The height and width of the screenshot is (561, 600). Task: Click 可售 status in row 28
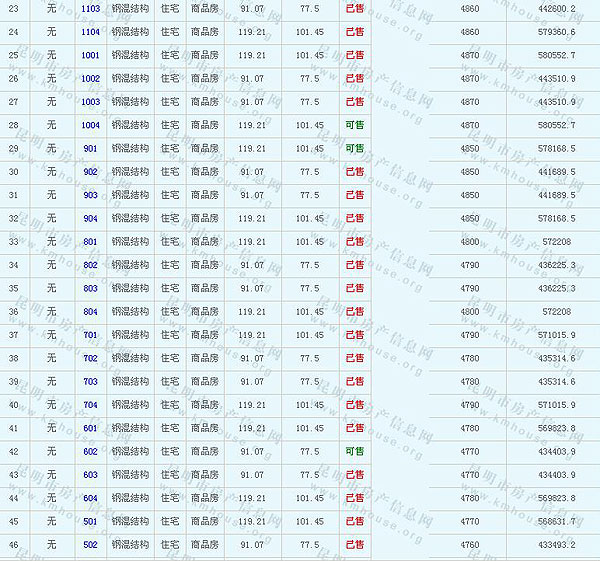pyautogui.click(x=354, y=125)
